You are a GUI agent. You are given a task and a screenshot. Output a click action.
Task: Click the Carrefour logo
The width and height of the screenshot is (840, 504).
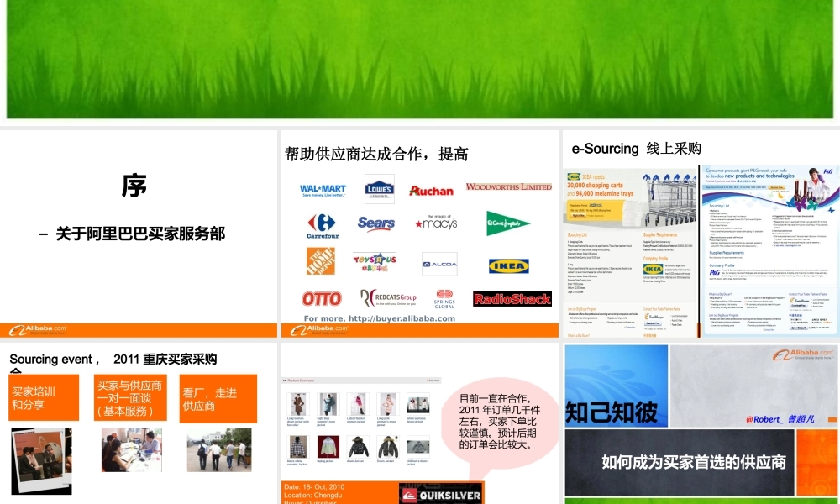pyautogui.click(x=323, y=226)
